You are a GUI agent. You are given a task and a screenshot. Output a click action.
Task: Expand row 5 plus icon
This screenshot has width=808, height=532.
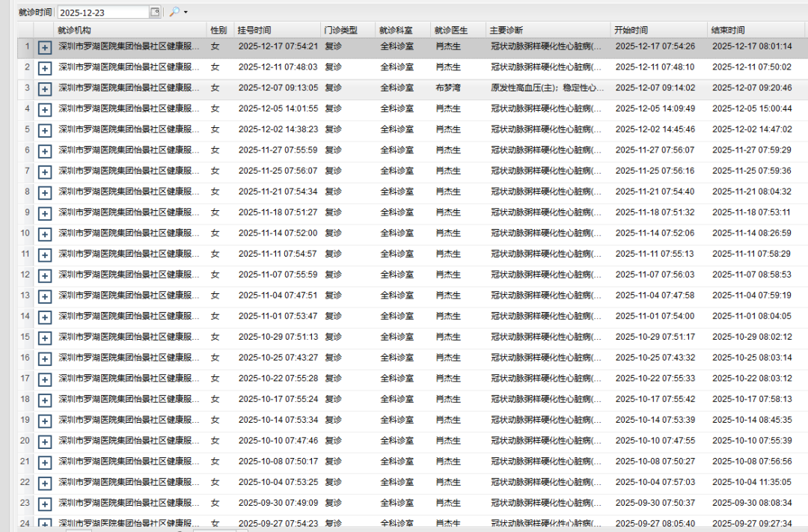pos(45,130)
